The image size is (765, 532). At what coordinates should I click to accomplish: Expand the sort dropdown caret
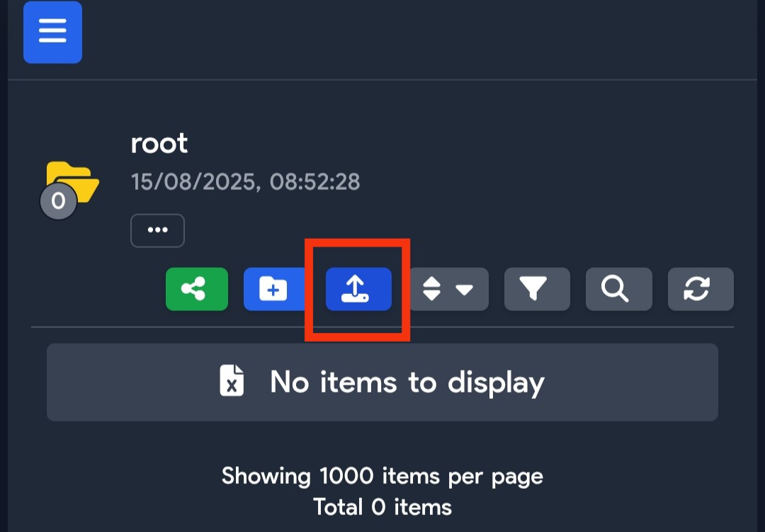(464, 290)
